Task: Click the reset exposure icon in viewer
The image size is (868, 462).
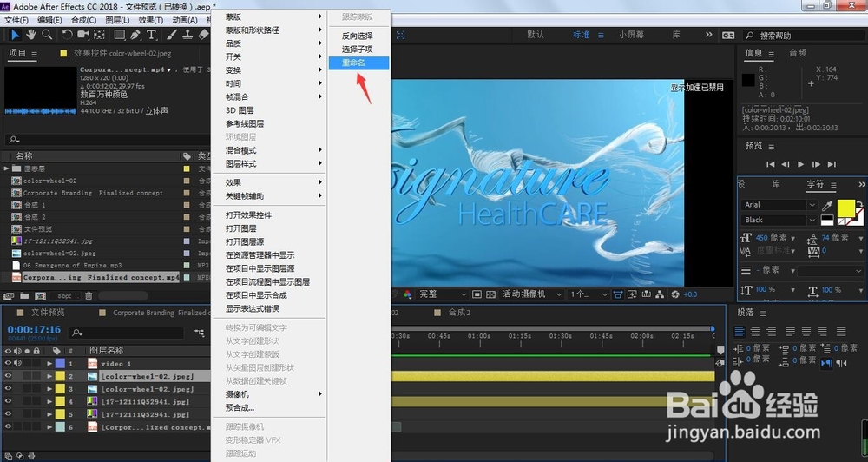Action: pyautogui.click(x=674, y=294)
